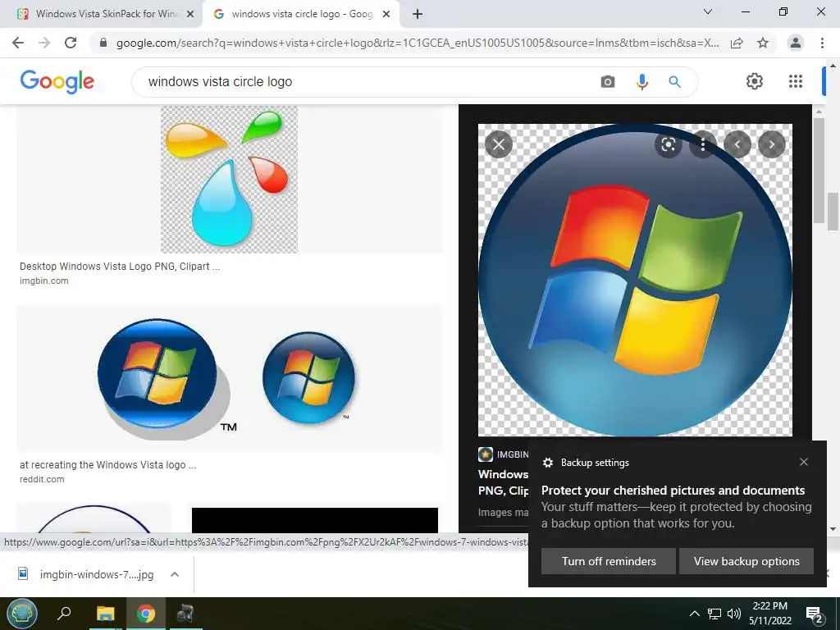This screenshot has height=630, width=840.
Task: Expand download item options chevron
Action: pyautogui.click(x=175, y=574)
